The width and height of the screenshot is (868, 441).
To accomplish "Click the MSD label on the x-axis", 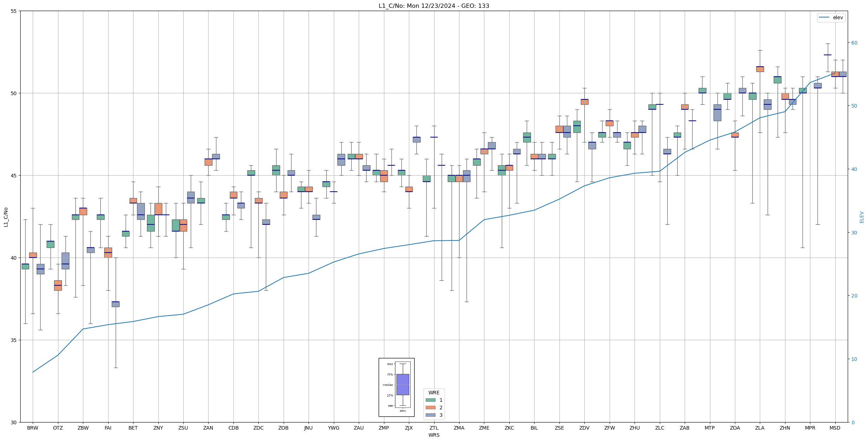I will pyautogui.click(x=835, y=428).
